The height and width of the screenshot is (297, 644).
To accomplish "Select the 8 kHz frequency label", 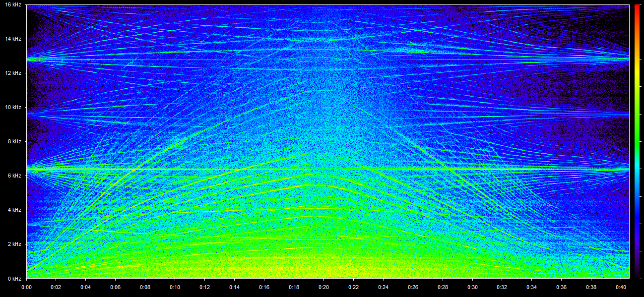I will tap(14, 141).
